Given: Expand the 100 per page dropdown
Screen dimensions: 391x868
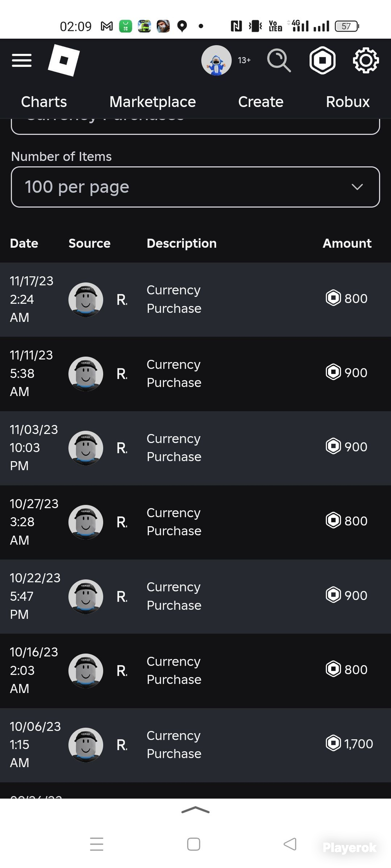Looking at the screenshot, I should pyautogui.click(x=195, y=187).
